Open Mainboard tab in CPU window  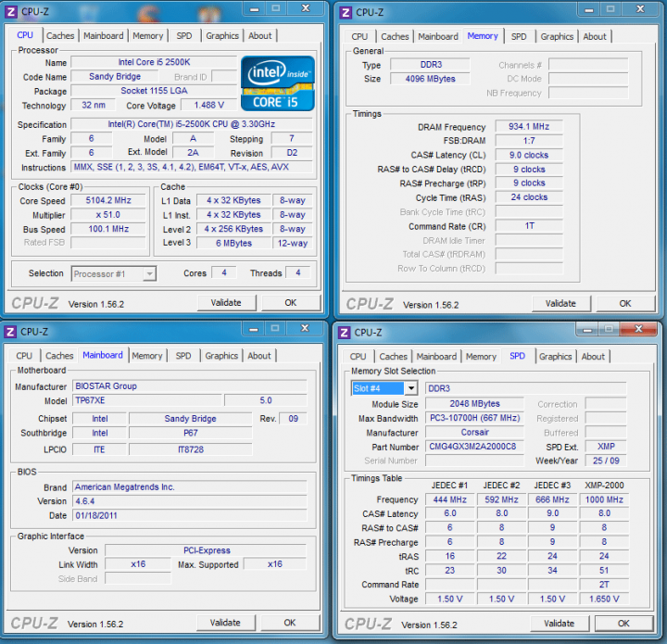[x=104, y=36]
